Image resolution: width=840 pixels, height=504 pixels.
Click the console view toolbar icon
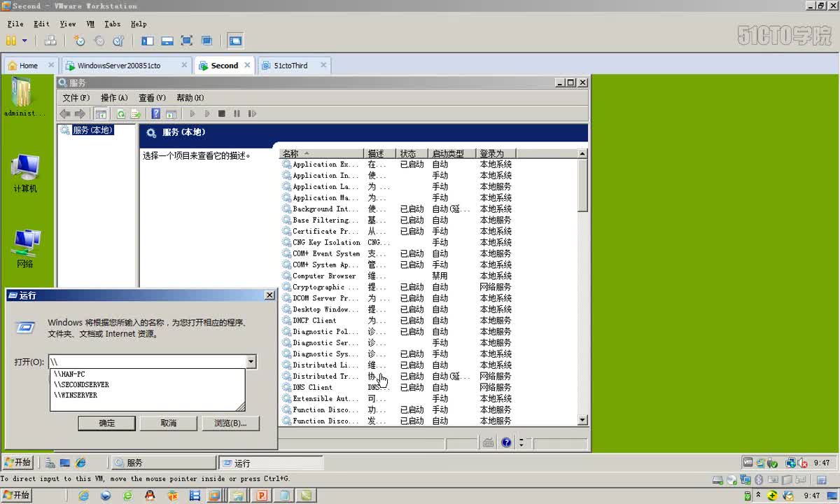235,41
